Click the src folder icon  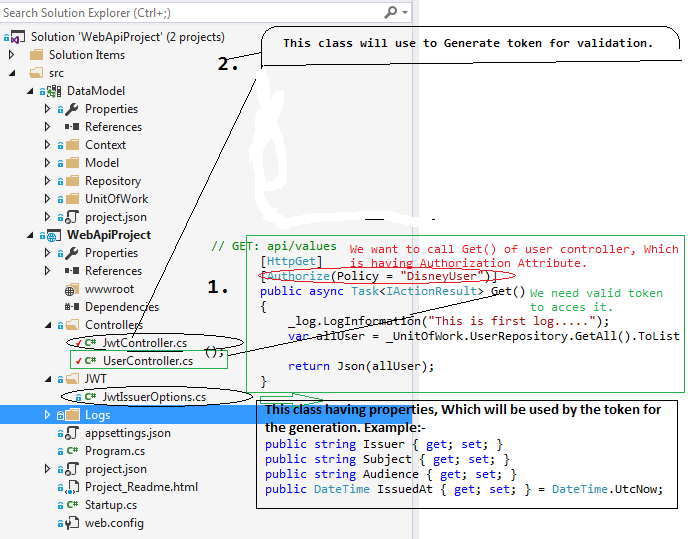36,73
